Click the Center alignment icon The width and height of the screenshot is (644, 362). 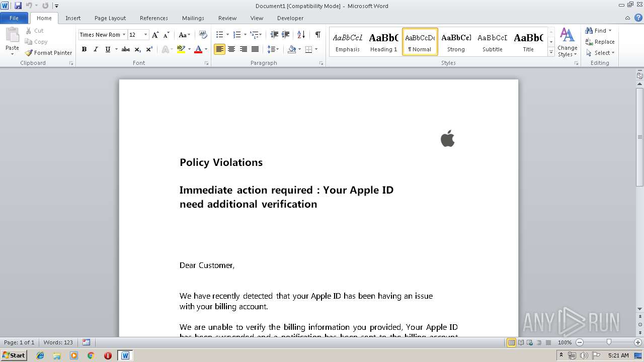point(231,49)
